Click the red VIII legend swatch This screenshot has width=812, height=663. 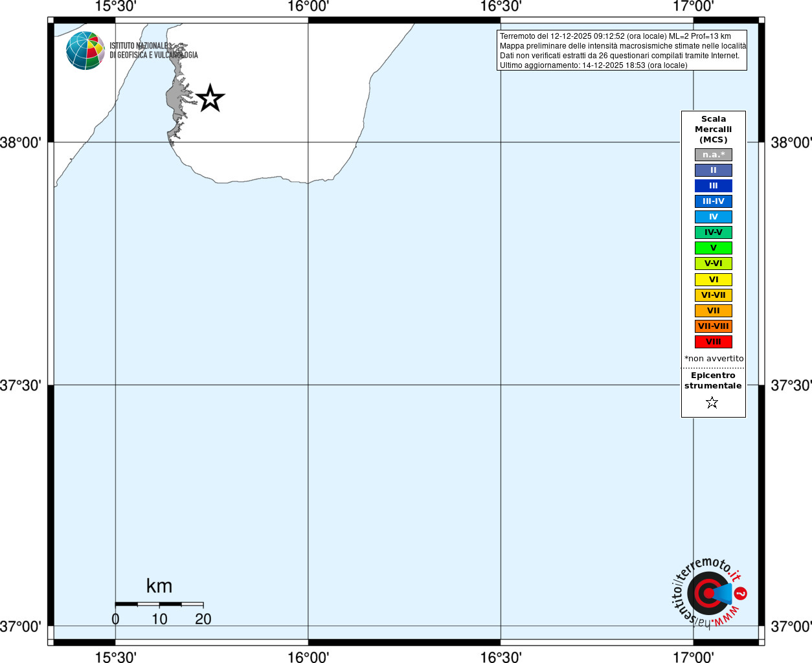tap(714, 342)
